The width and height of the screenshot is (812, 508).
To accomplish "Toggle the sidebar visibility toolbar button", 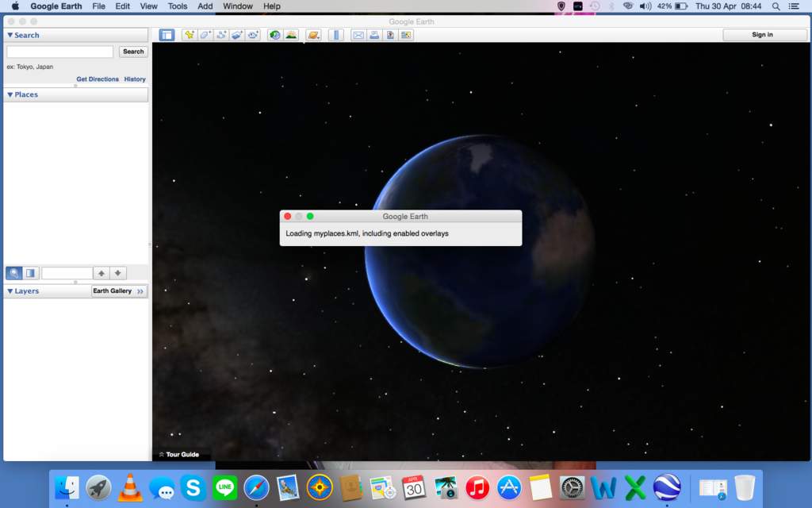I will click(x=167, y=35).
